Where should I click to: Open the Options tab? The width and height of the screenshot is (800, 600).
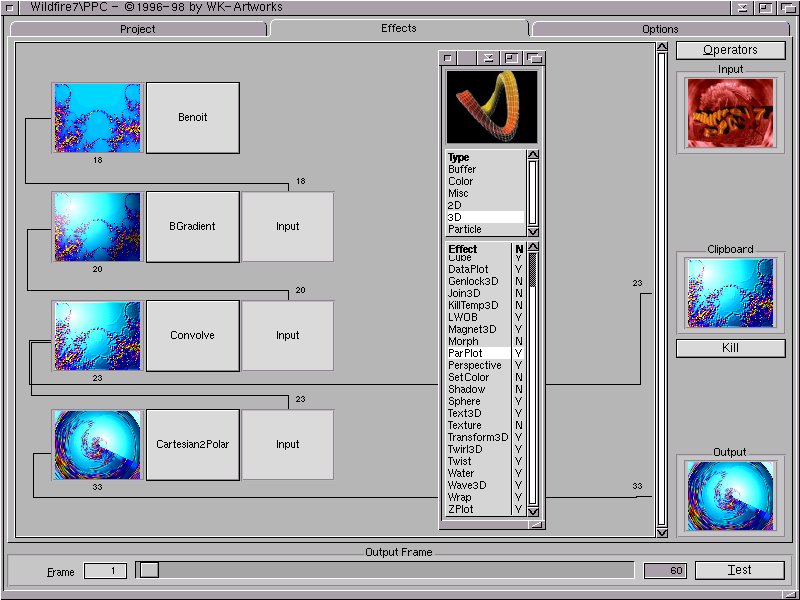pos(660,29)
